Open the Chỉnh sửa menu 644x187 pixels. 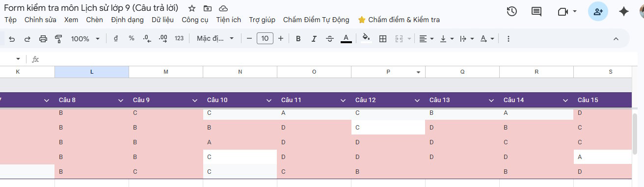coord(40,20)
